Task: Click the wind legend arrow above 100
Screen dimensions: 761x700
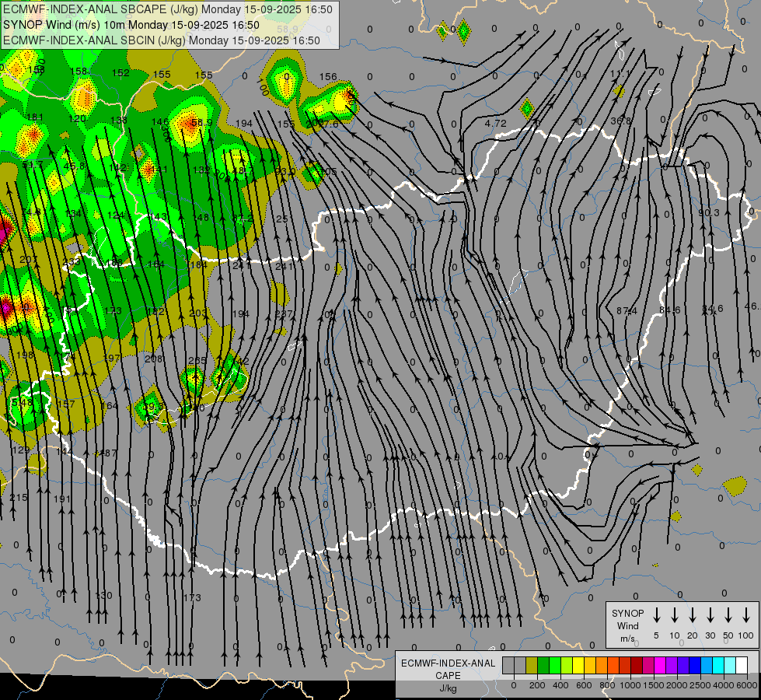Action: (x=746, y=614)
